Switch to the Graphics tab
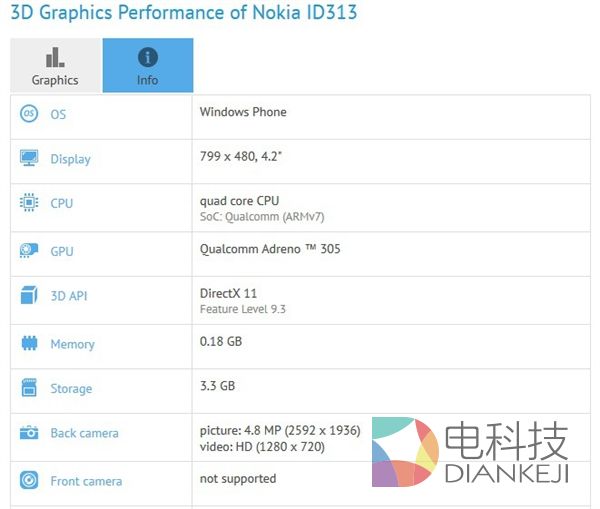This screenshot has width=600, height=509. pos(55,66)
